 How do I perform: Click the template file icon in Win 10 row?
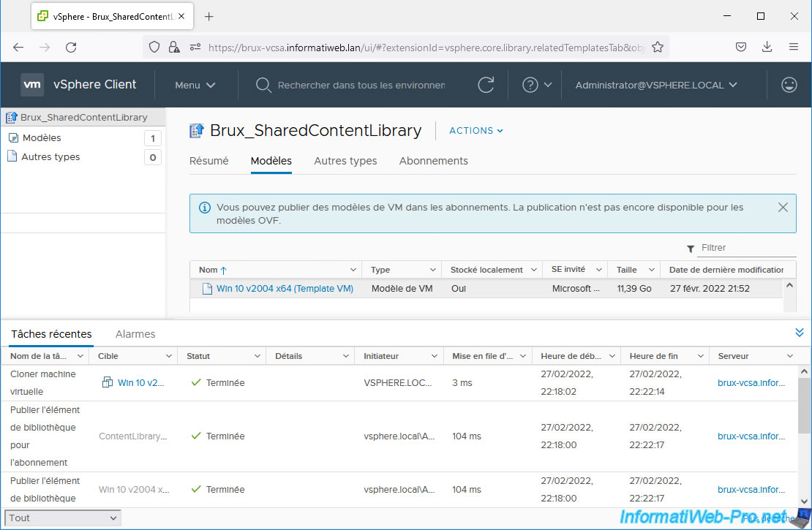[x=207, y=289]
